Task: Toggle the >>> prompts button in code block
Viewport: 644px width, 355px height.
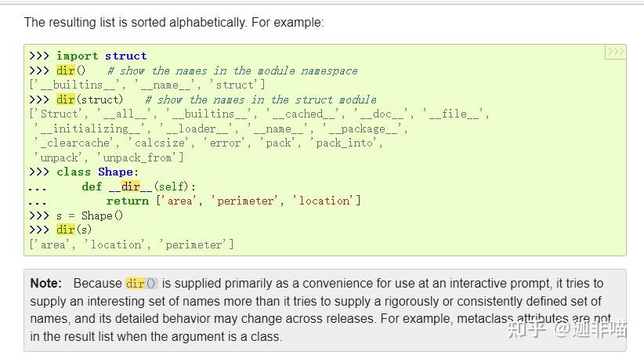Action: [x=615, y=53]
